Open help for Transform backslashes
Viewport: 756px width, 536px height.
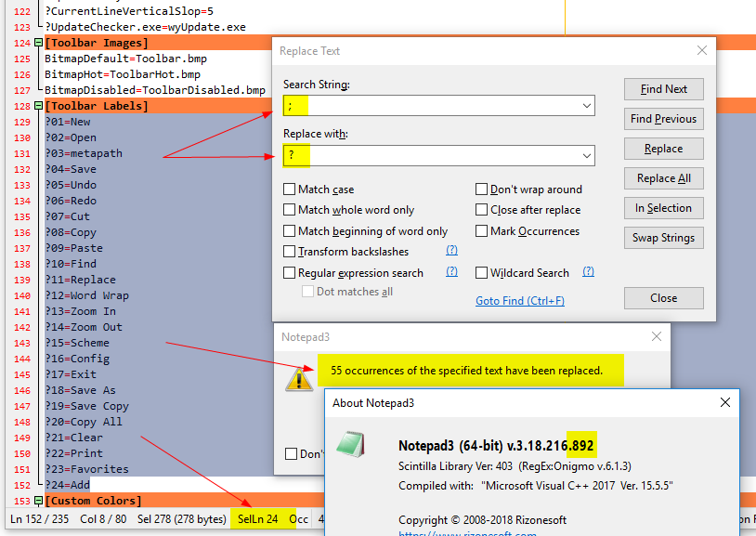point(452,251)
